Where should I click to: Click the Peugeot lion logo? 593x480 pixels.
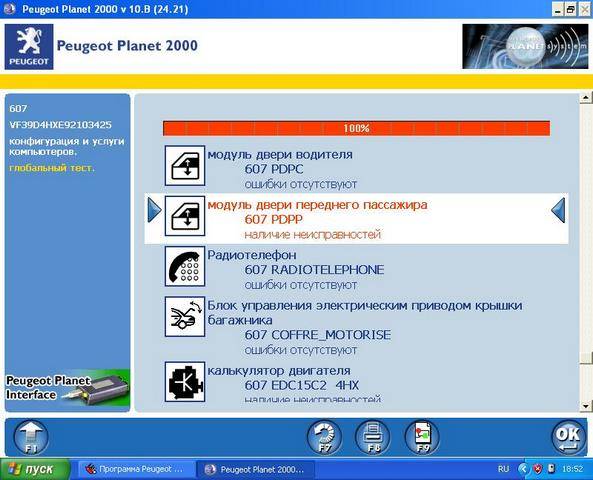[x=29, y=47]
